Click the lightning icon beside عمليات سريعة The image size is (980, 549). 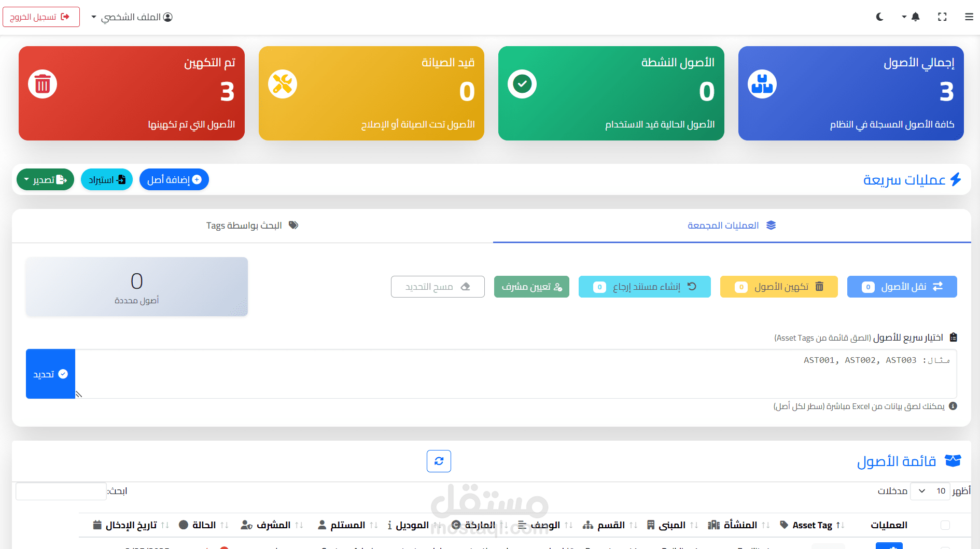coord(957,179)
